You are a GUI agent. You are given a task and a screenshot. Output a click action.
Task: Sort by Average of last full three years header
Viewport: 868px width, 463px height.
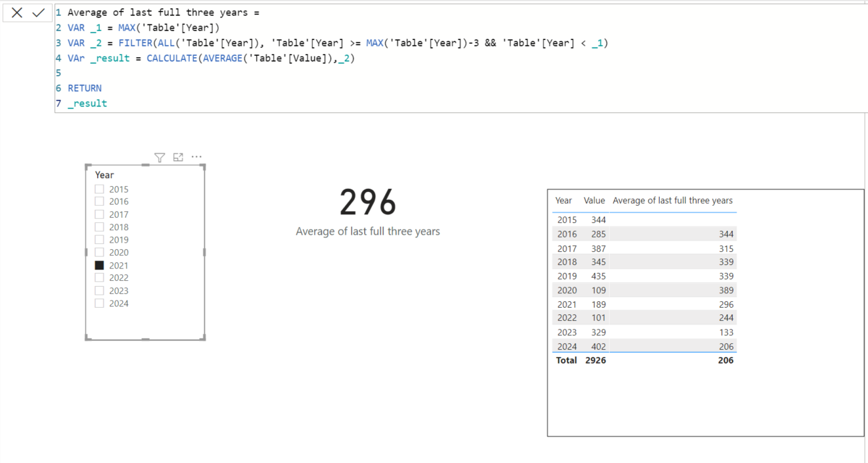click(672, 201)
